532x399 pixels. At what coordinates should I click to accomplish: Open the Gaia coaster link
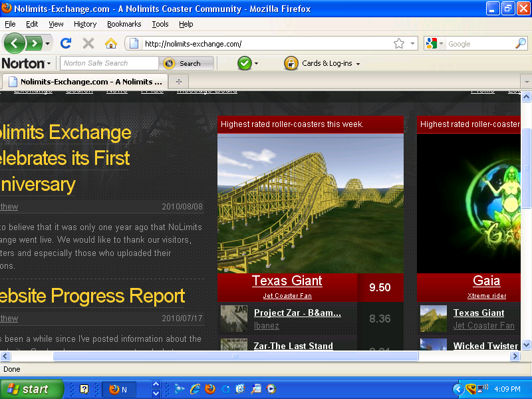pos(487,281)
